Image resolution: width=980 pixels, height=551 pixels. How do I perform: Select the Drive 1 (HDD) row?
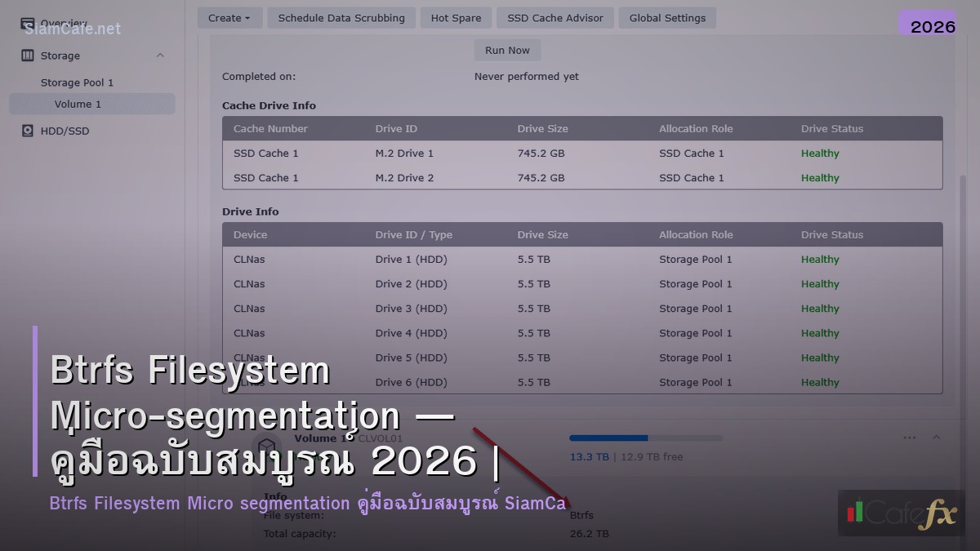583,259
